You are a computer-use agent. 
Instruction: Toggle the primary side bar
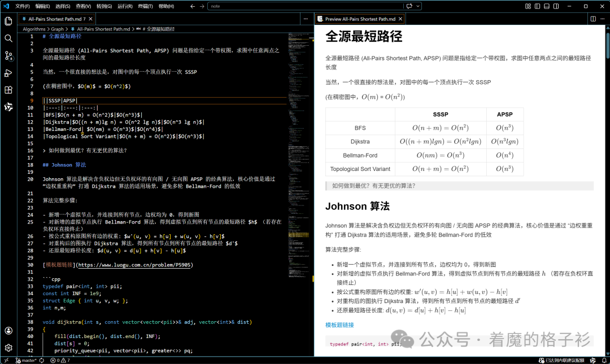point(537,6)
